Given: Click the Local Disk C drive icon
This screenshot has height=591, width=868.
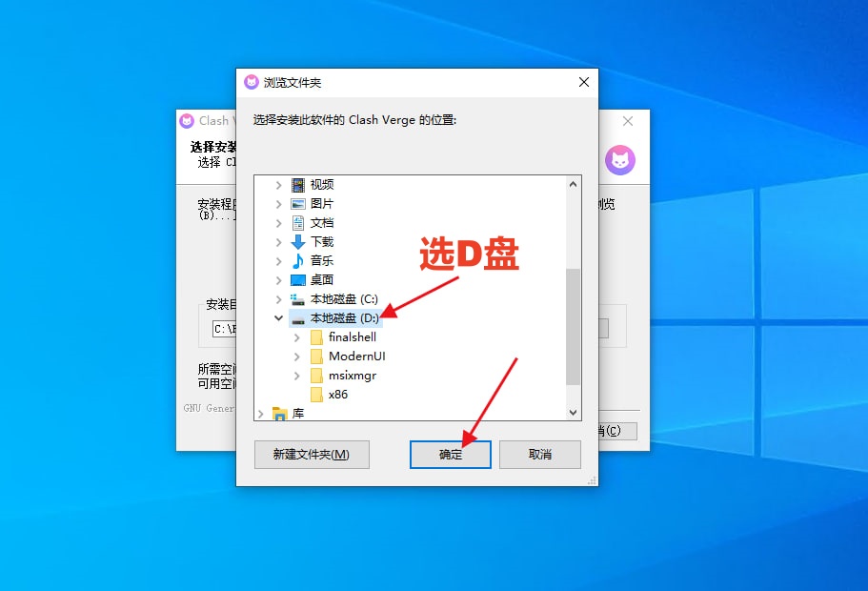Looking at the screenshot, I should (x=298, y=299).
